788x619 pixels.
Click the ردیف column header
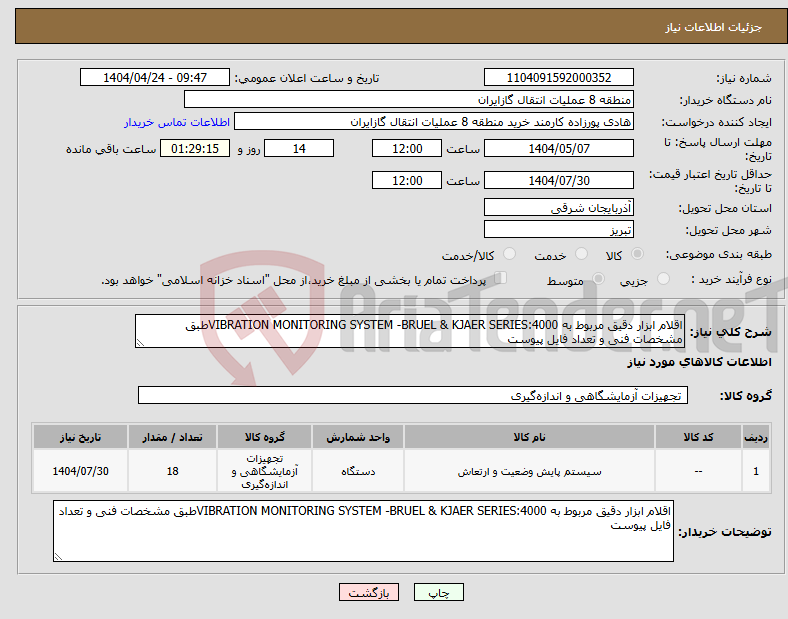tap(755, 437)
